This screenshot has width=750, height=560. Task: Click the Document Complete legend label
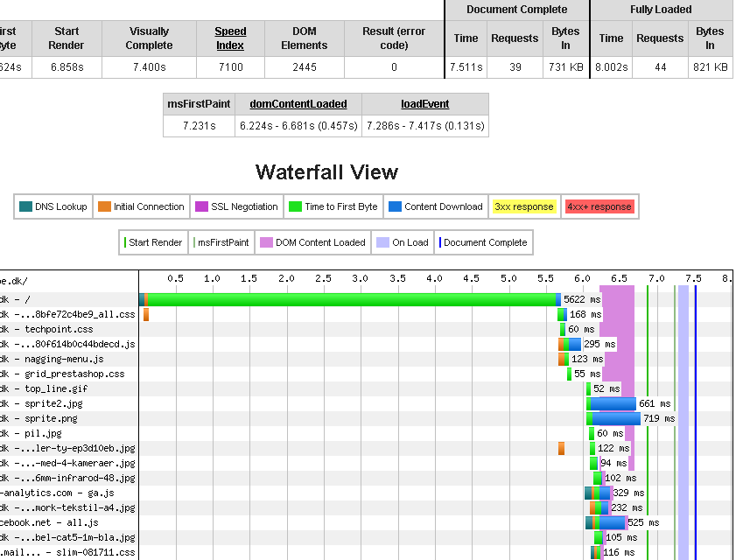(486, 242)
